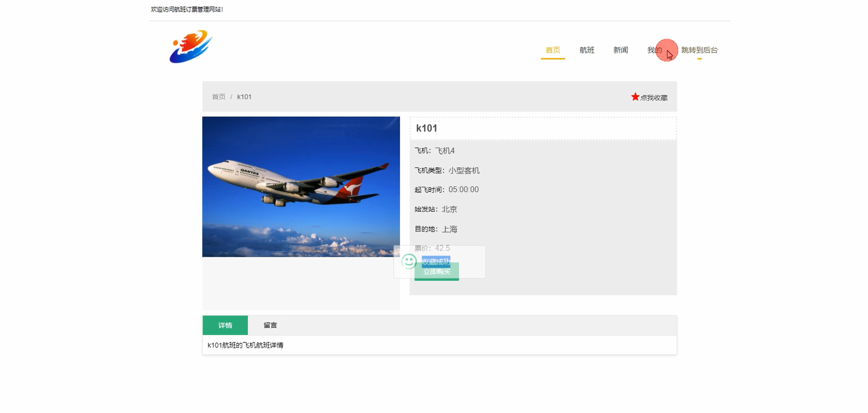The image size is (868, 413).
Task: Click the smiley face success icon
Action: tap(409, 261)
